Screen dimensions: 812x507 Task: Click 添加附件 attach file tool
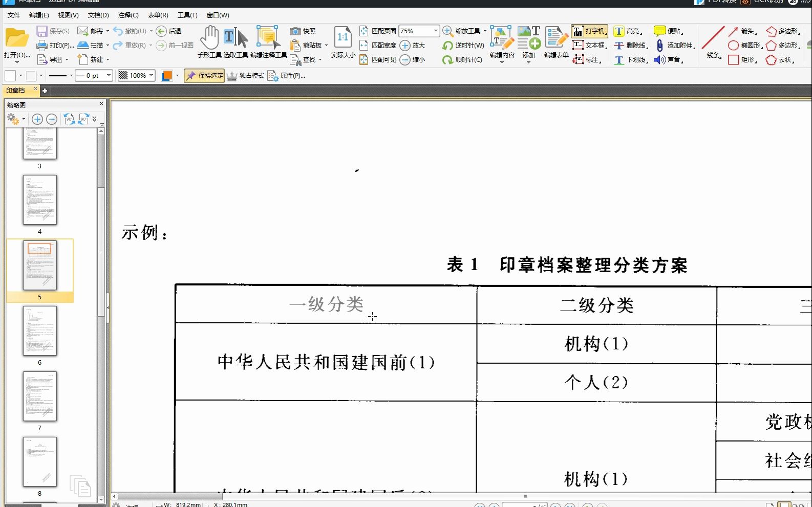pyautogui.click(x=675, y=46)
